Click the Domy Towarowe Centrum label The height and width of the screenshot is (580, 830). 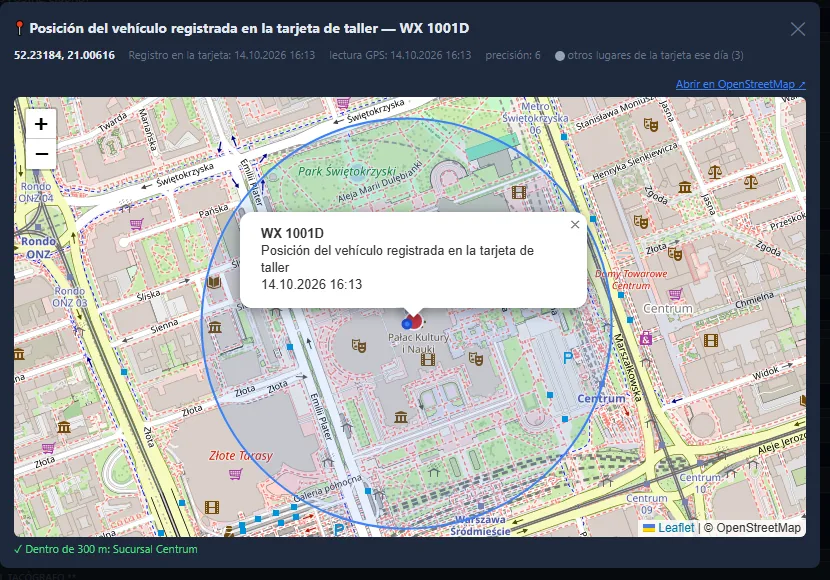pos(631,279)
